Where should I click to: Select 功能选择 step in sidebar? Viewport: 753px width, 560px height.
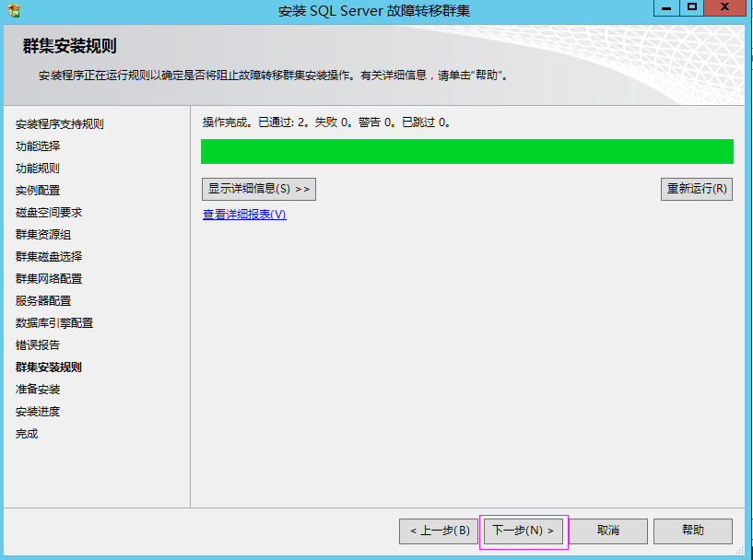(38, 146)
